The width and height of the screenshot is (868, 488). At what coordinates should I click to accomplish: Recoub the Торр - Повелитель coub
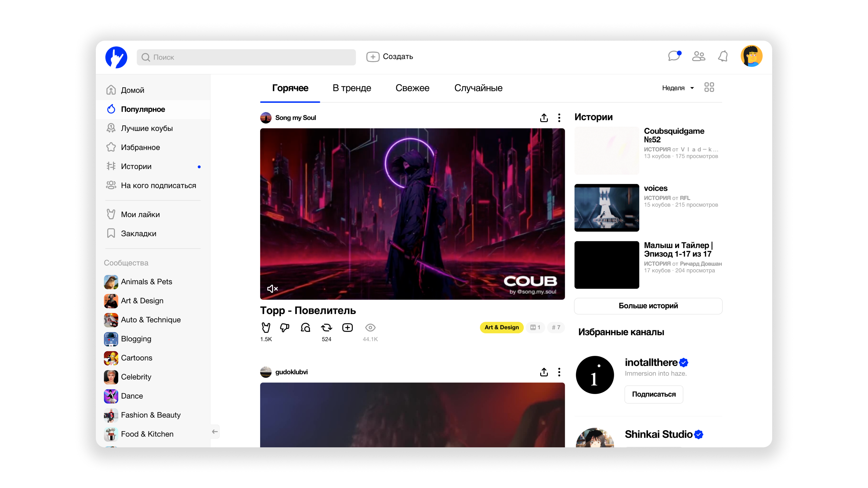(326, 327)
